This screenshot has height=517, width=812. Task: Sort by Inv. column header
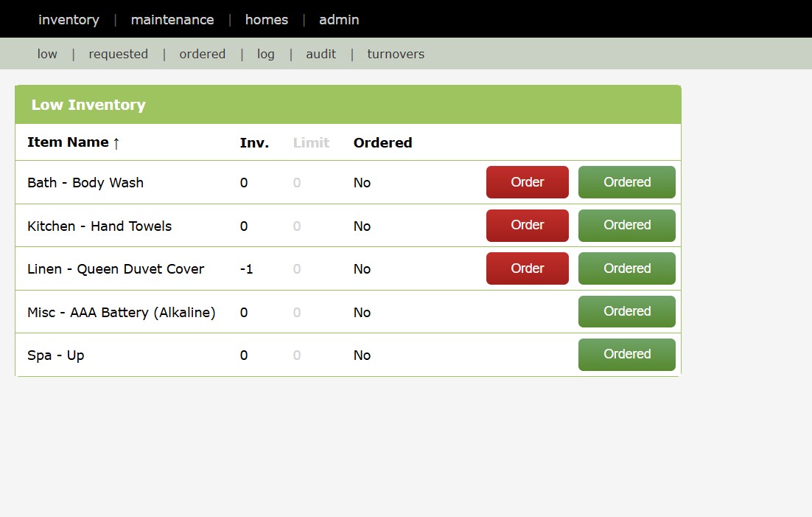point(254,143)
